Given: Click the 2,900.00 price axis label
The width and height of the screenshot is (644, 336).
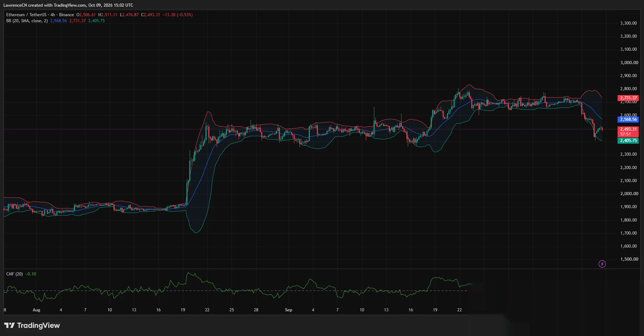Looking at the screenshot, I should (x=628, y=76).
